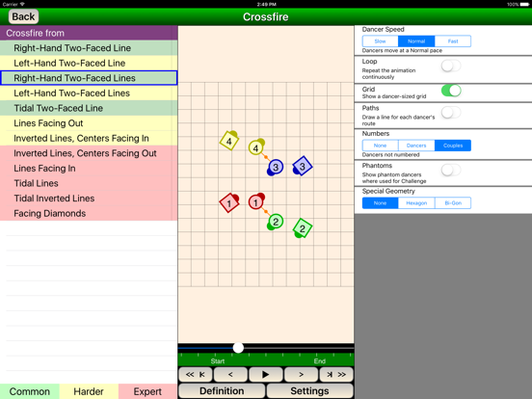
Task: Select green square dancer 2
Action: click(302, 228)
